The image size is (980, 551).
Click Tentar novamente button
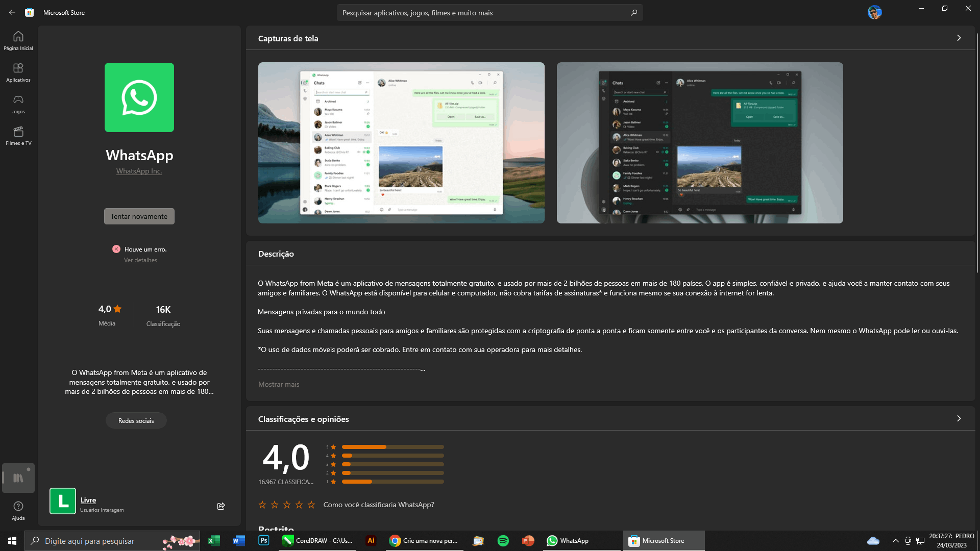pos(139,216)
